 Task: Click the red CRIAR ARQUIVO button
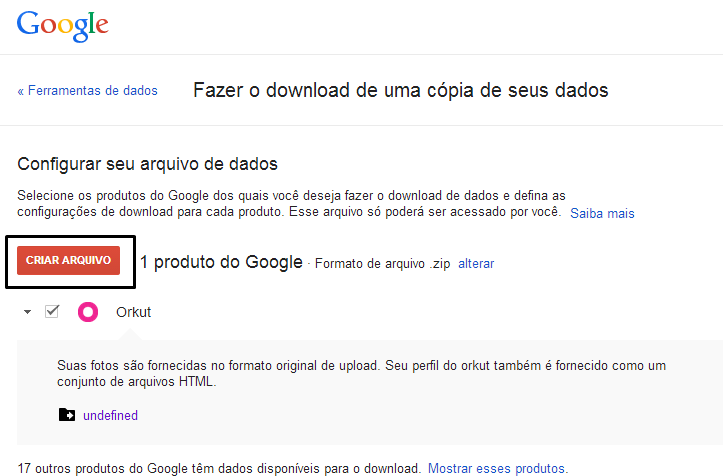[68, 261]
